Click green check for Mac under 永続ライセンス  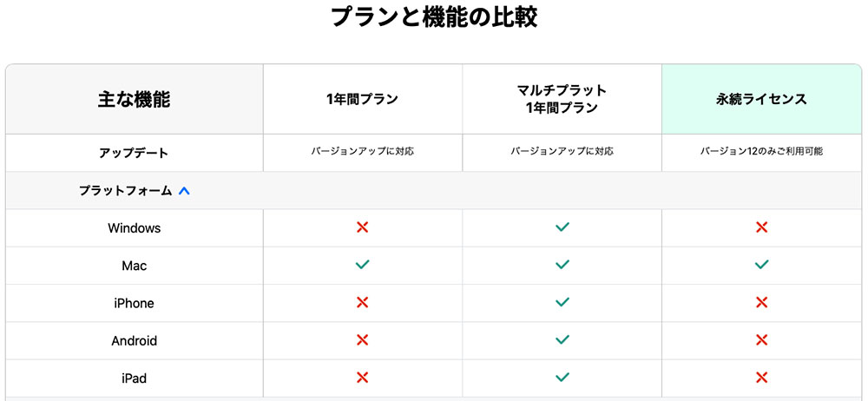click(x=762, y=265)
